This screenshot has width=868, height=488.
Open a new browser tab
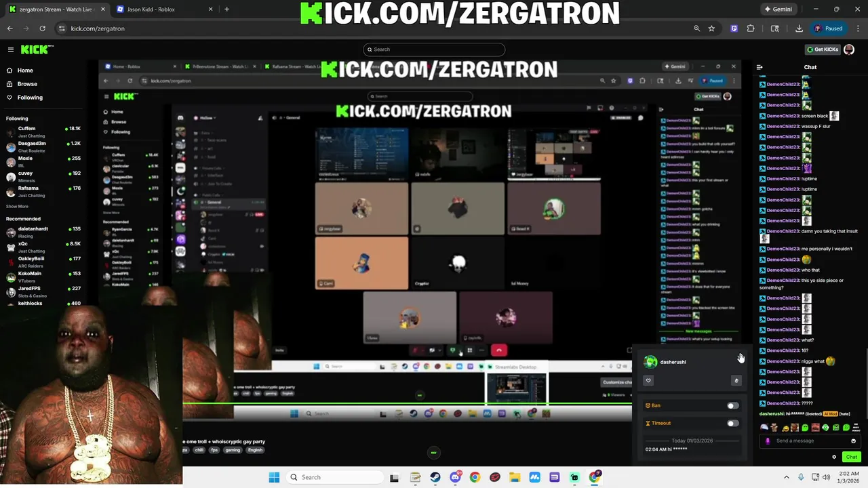pos(226,9)
